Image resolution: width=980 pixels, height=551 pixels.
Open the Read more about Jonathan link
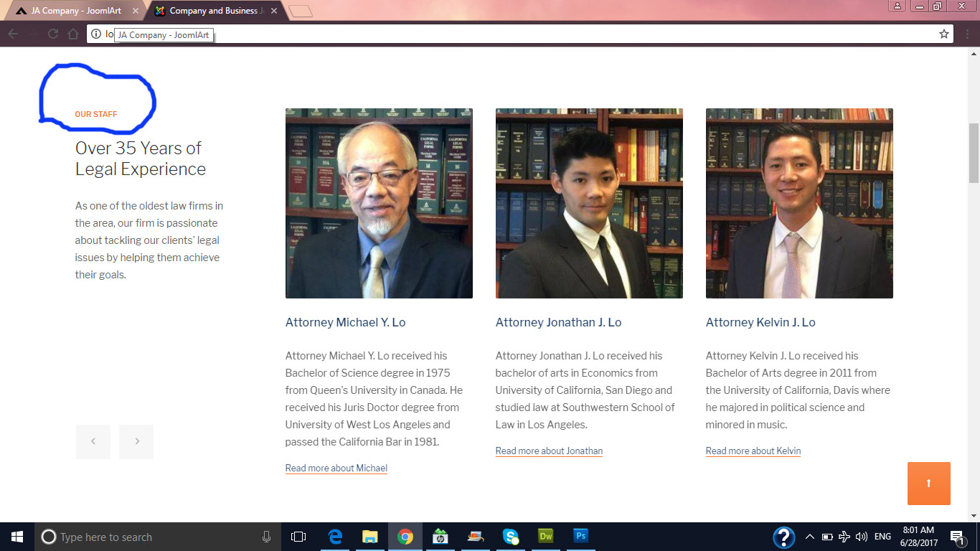pos(549,451)
